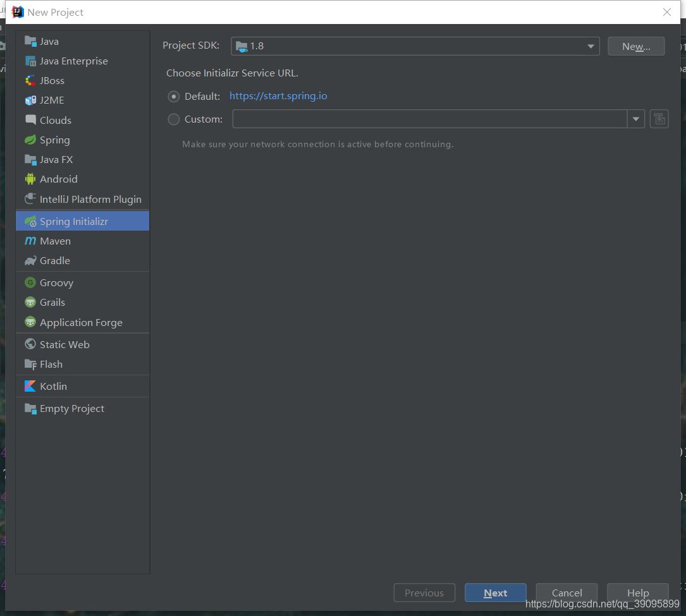Click the IntelliJ logo in title bar
The width and height of the screenshot is (686, 616).
(18, 12)
